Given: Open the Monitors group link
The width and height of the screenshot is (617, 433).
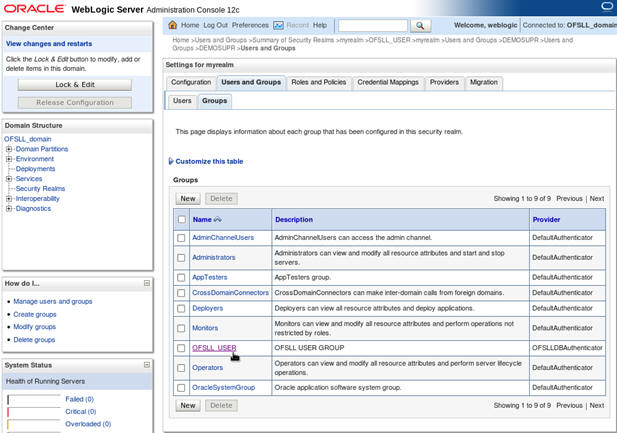Looking at the screenshot, I should (x=205, y=328).
